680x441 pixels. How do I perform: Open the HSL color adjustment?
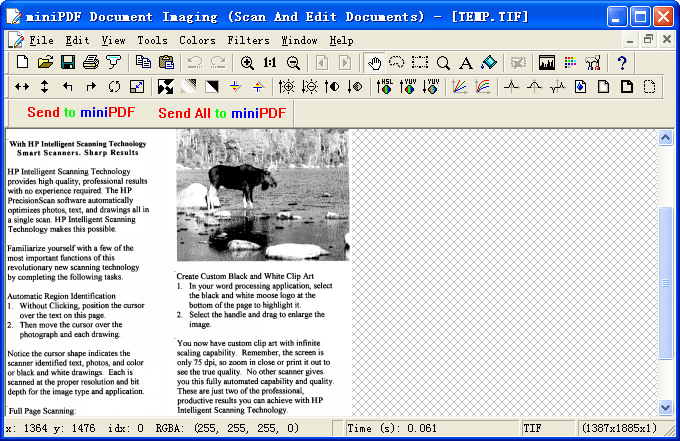coord(385,87)
